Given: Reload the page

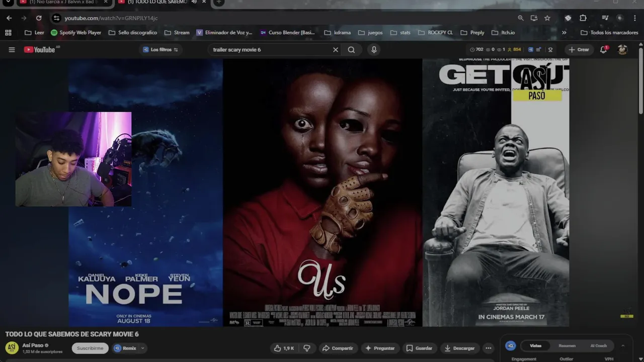Looking at the screenshot, I should (39, 18).
